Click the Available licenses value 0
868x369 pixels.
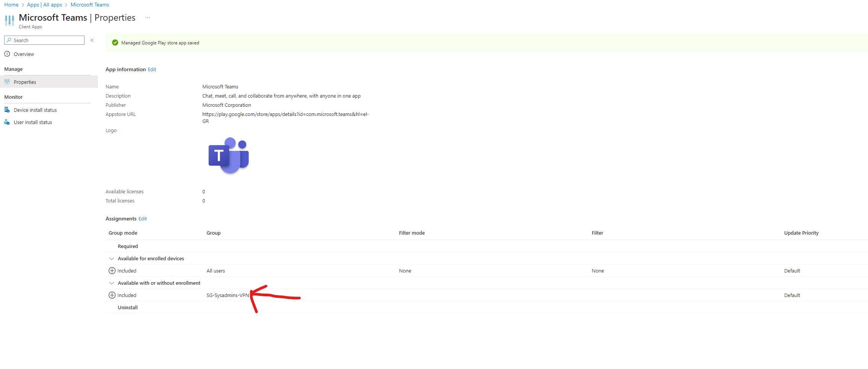pos(204,191)
